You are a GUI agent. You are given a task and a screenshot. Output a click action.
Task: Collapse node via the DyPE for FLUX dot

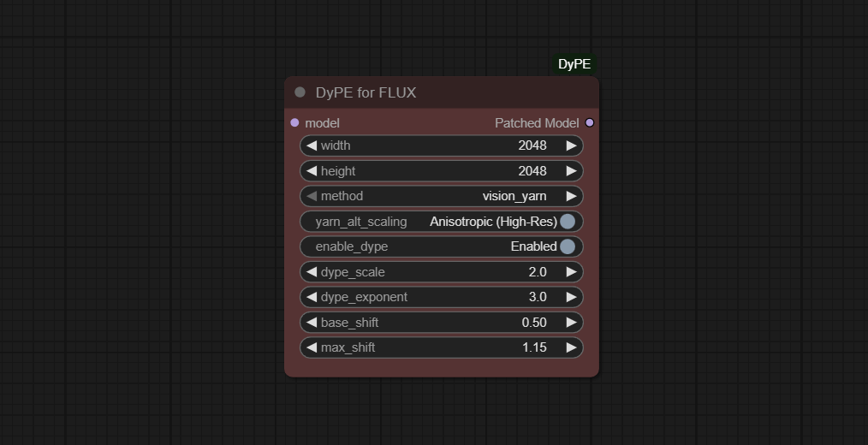pos(300,92)
